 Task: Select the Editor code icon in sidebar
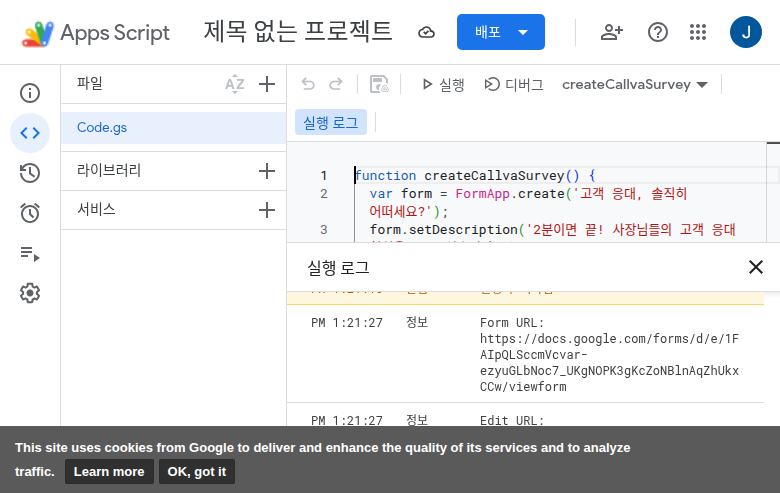30,133
